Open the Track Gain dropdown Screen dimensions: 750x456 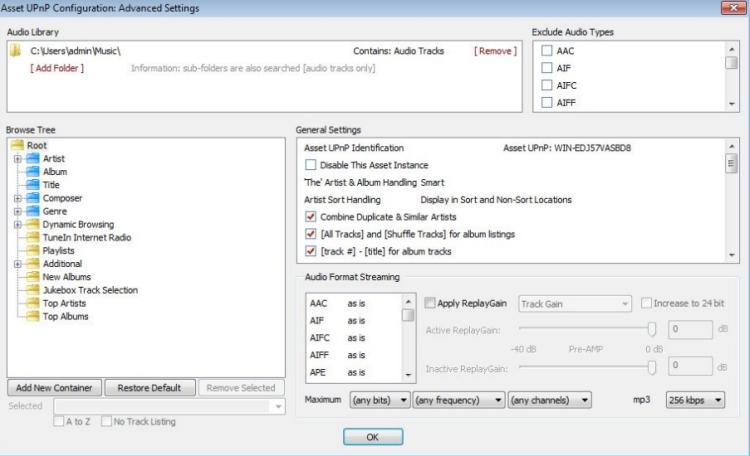click(x=574, y=304)
